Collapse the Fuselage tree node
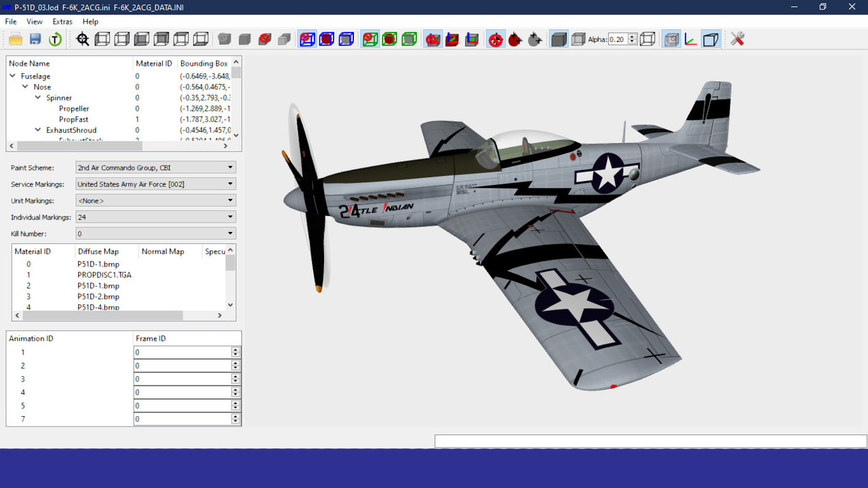 point(13,76)
